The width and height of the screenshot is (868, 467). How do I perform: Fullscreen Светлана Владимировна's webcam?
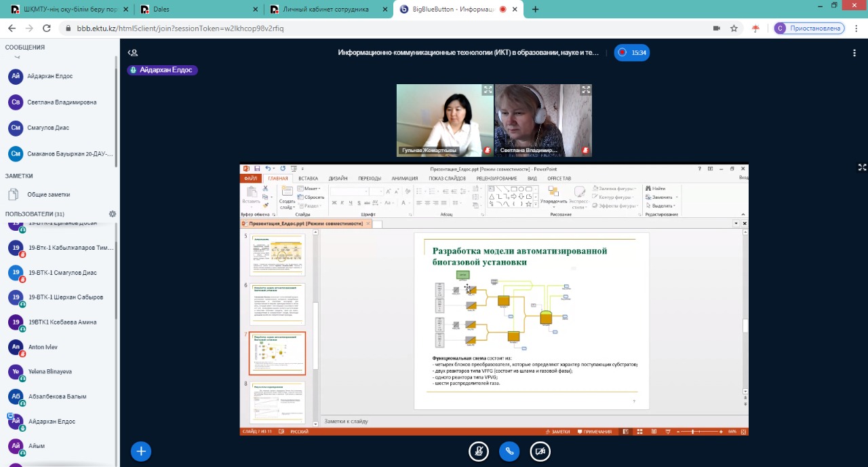click(586, 90)
